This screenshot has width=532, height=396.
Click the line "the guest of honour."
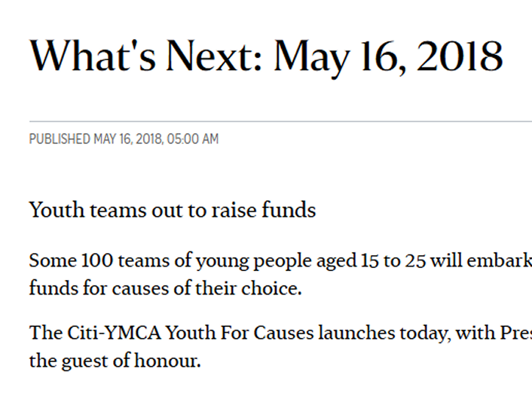(115, 361)
